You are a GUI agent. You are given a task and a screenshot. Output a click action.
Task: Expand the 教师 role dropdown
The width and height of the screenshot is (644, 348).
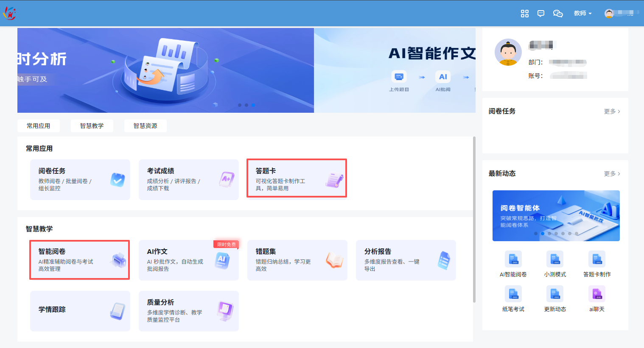click(x=582, y=13)
